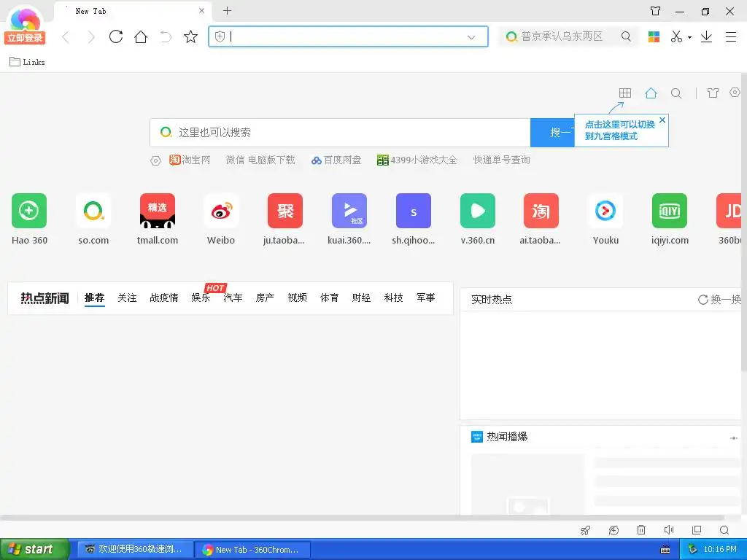Open the 百度网盘 link
This screenshot has height=560, width=747.
336,160
